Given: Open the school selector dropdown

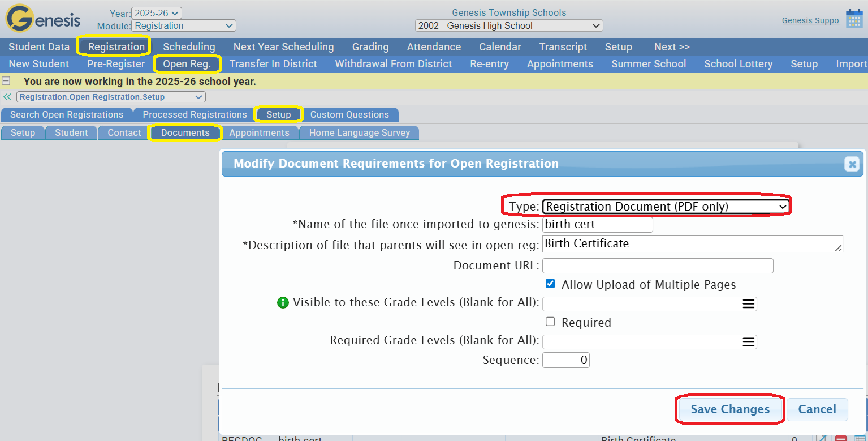Looking at the screenshot, I should 509,25.
